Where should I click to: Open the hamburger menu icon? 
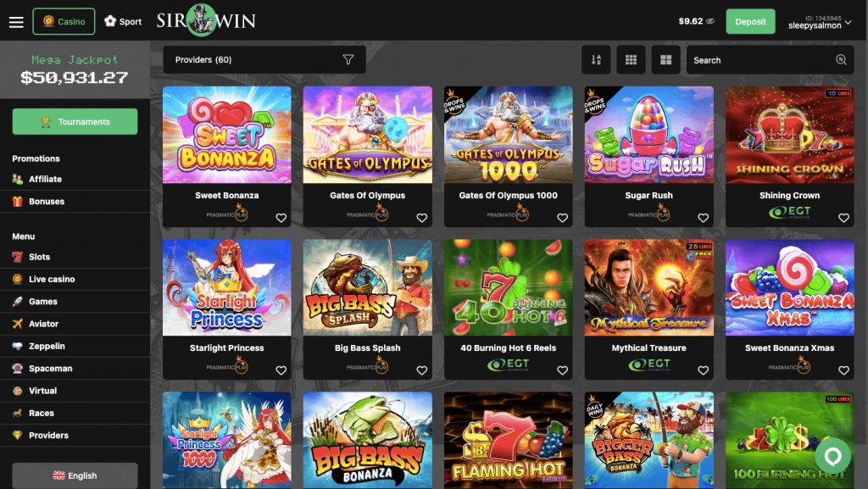pyautogui.click(x=16, y=21)
